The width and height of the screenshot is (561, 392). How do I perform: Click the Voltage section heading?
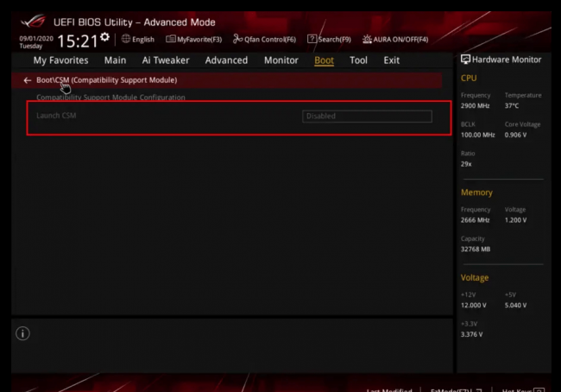475,278
